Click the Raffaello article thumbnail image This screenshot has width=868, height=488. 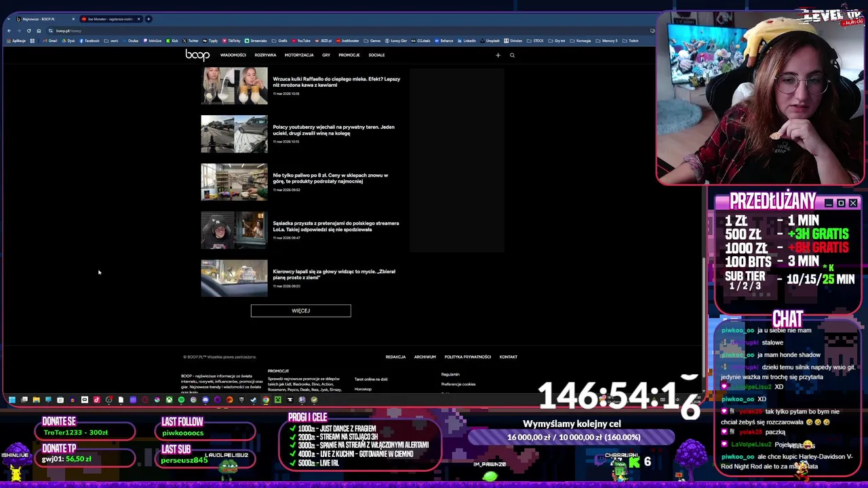click(234, 85)
